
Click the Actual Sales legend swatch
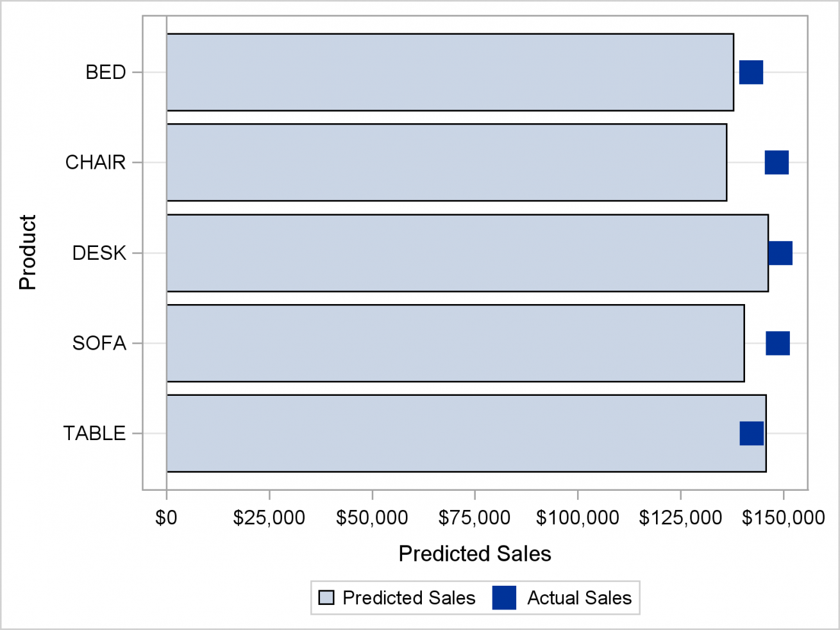tap(504, 598)
